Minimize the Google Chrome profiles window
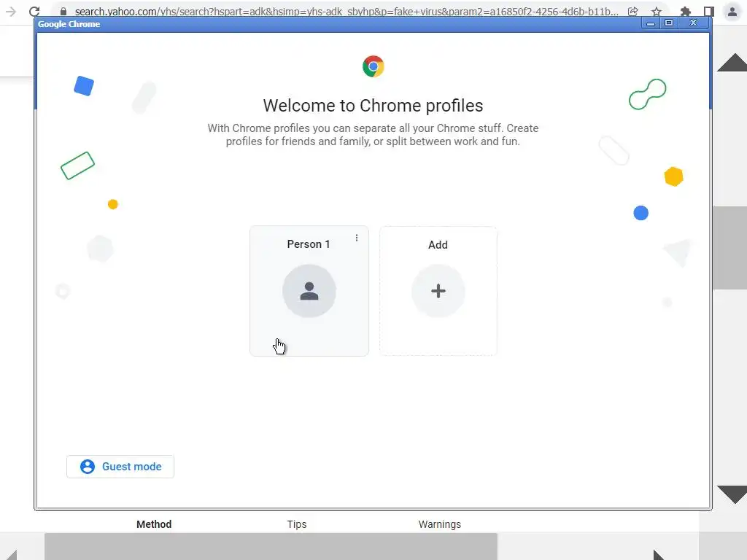Viewport: 747px width, 560px height. click(650, 23)
